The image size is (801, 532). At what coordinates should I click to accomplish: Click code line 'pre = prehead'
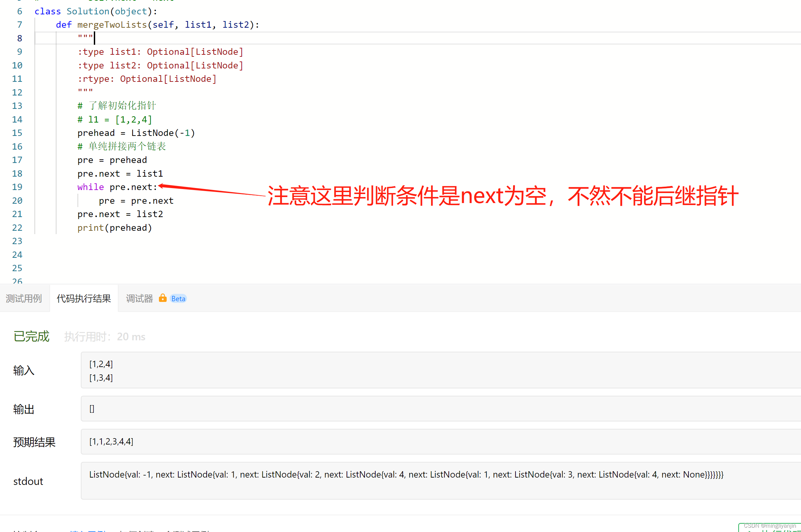pyautogui.click(x=112, y=160)
